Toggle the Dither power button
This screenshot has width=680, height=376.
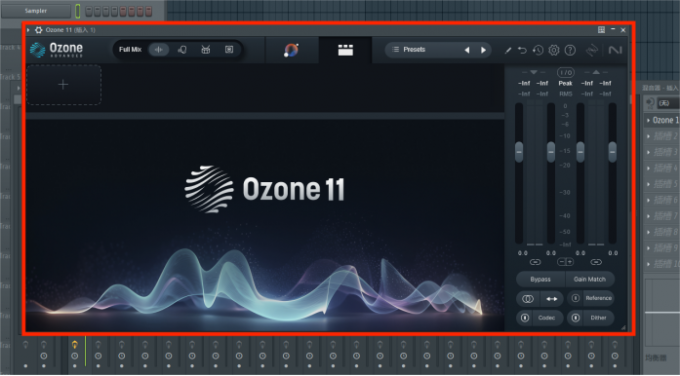click(x=575, y=318)
